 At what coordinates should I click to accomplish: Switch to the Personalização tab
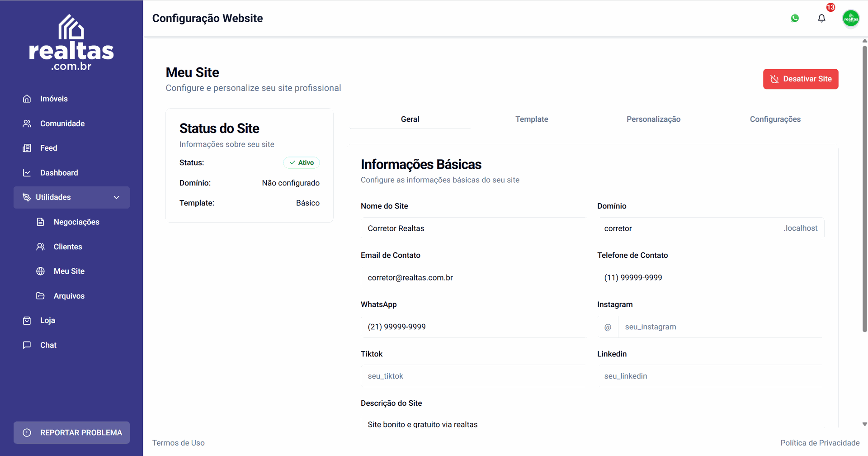[x=653, y=119]
